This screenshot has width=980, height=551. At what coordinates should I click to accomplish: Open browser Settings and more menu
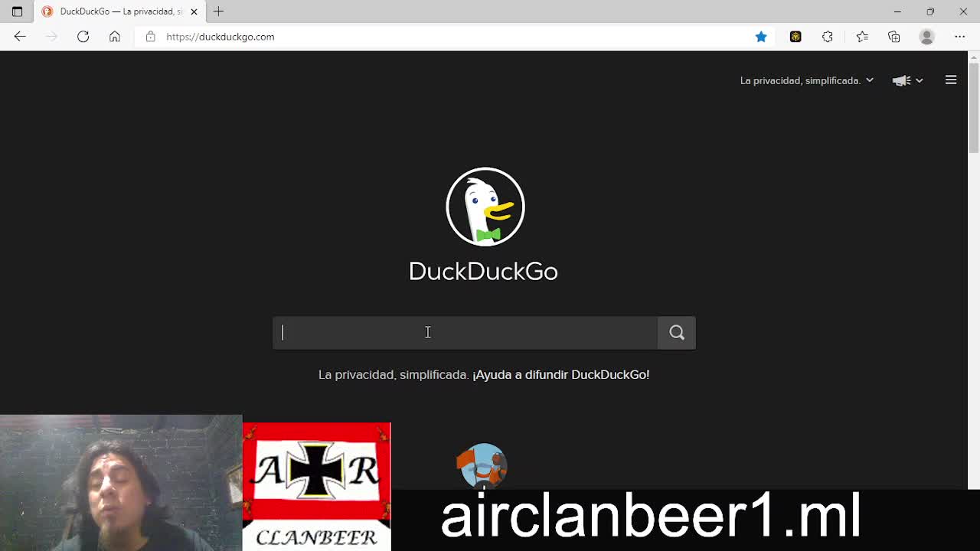click(x=960, y=37)
